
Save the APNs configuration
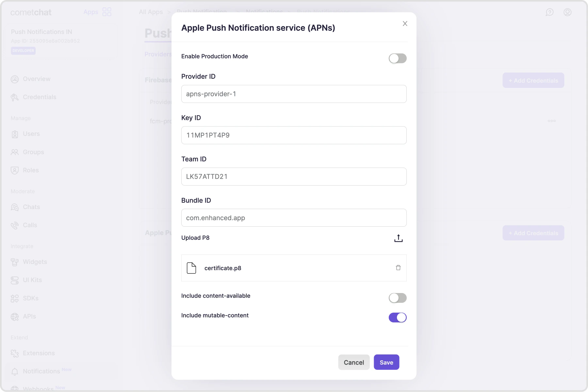pyautogui.click(x=386, y=362)
